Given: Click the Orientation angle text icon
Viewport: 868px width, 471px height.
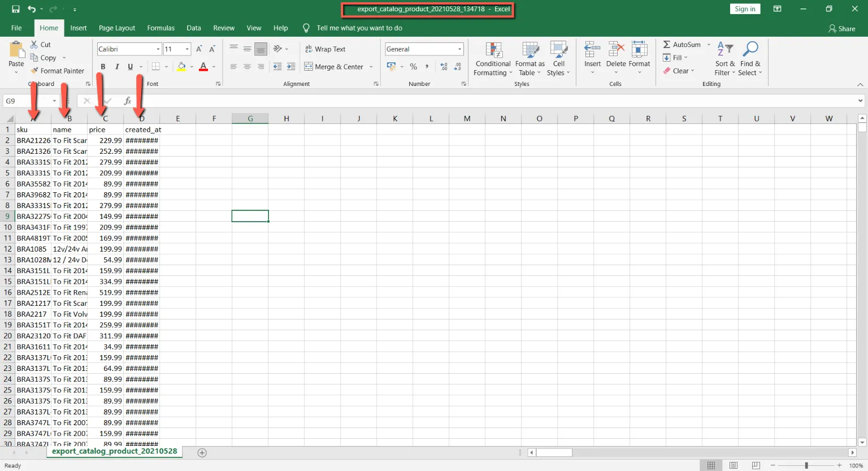Looking at the screenshot, I should click(277, 49).
